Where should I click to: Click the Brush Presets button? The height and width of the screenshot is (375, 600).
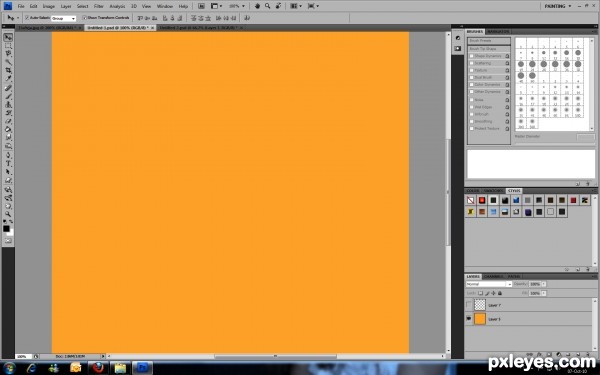pos(489,41)
